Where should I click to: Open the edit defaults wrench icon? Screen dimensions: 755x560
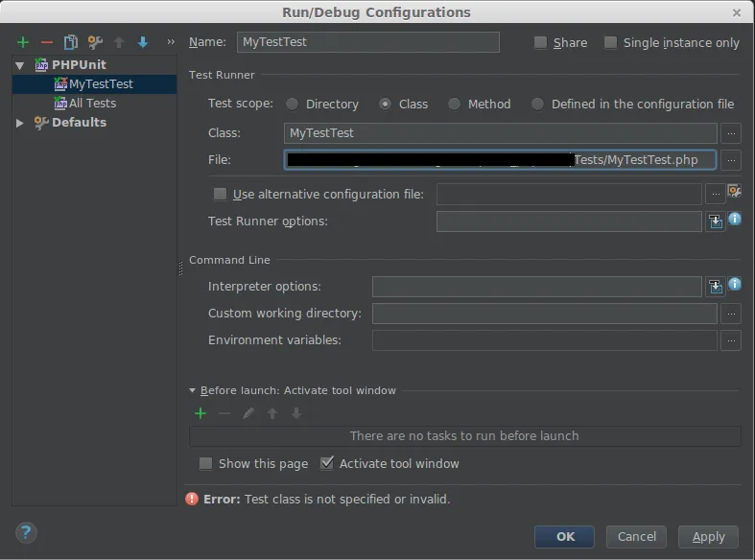tap(94, 42)
